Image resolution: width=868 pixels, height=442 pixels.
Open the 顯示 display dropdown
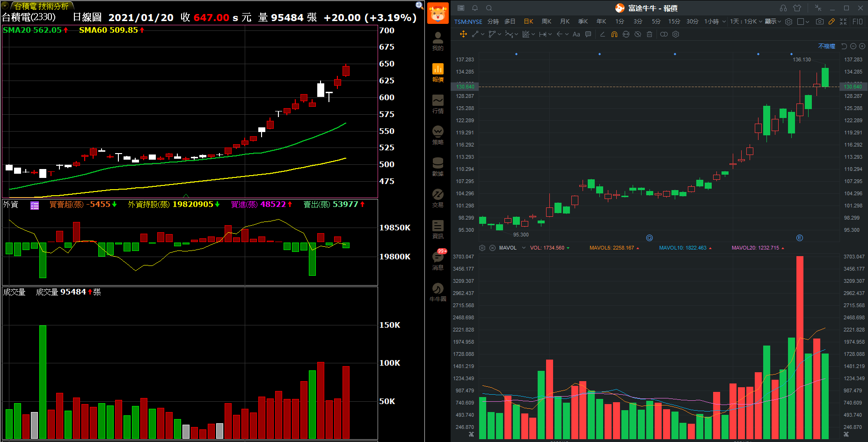coord(773,22)
